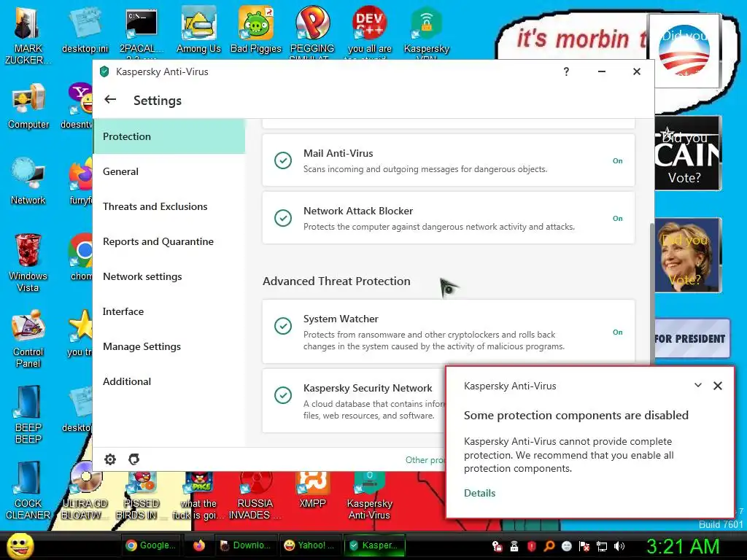Open the ULTRA CD BLOATW desktop icon
Screen dimensions: 747x560
pos(85,491)
